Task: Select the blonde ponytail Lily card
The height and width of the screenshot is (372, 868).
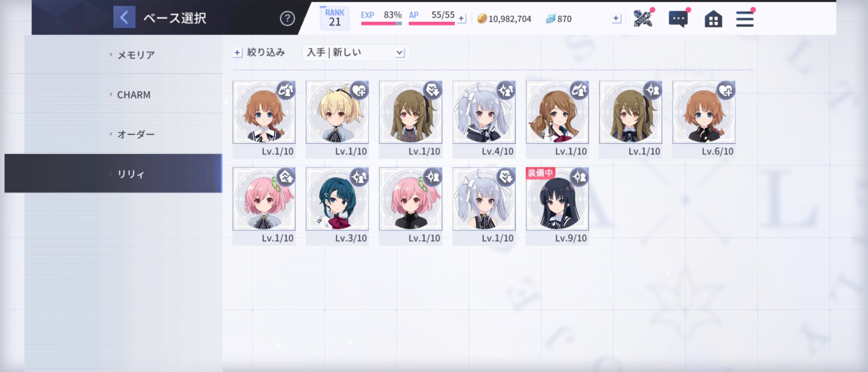Action: pos(337,119)
